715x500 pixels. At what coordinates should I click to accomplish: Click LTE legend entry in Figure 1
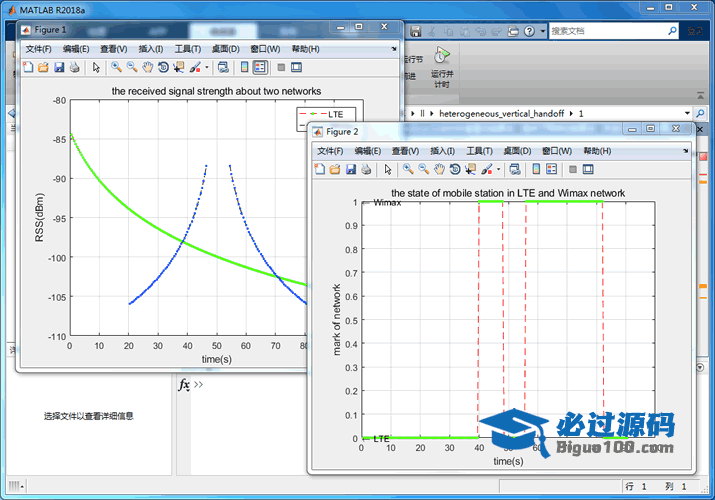pyautogui.click(x=326, y=114)
